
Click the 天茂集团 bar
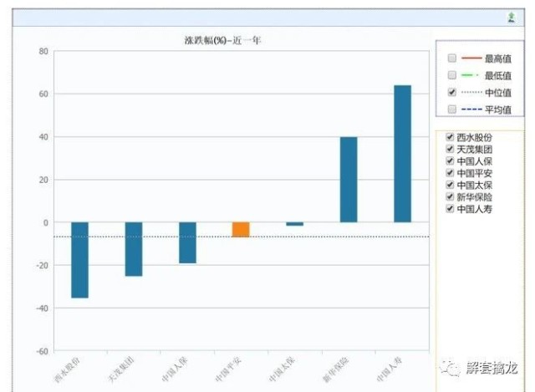coord(134,249)
